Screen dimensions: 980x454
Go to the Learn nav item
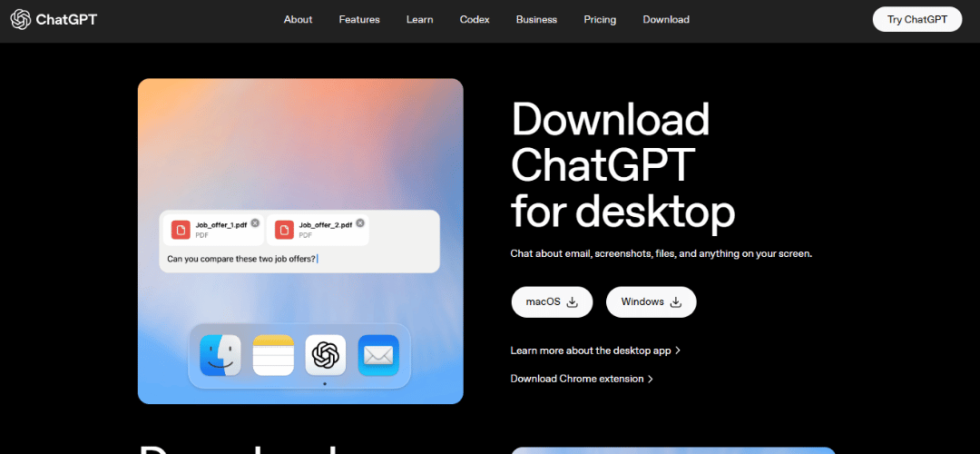[x=419, y=19]
